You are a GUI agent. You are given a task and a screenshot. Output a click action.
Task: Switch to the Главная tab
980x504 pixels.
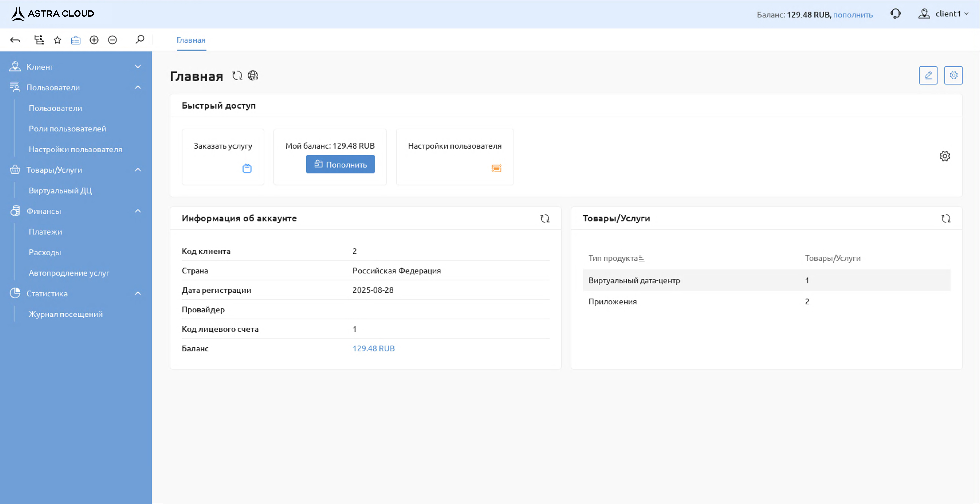191,40
